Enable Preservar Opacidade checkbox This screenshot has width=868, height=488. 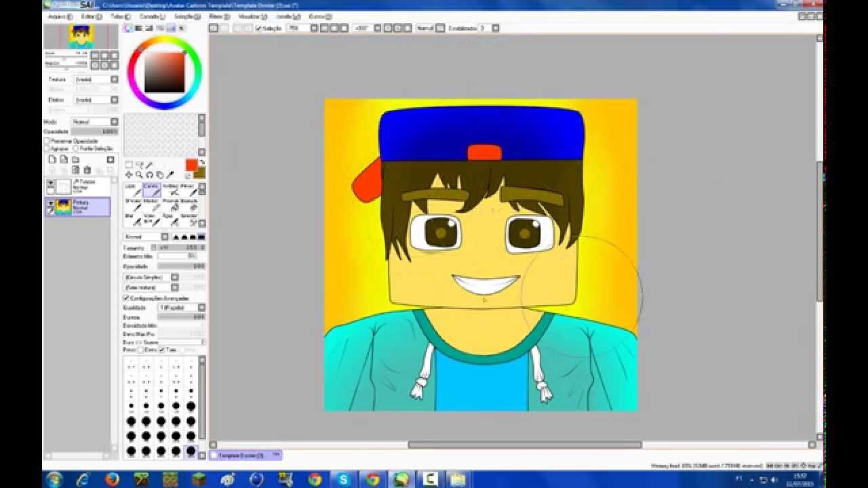click(x=47, y=141)
